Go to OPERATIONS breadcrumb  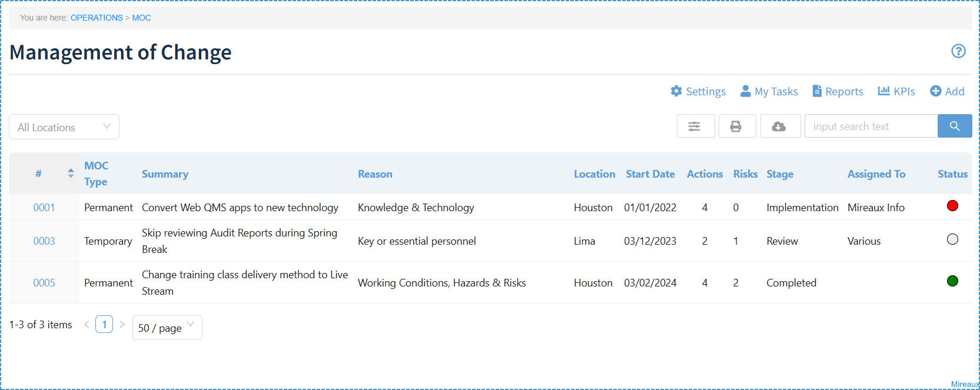[97, 18]
